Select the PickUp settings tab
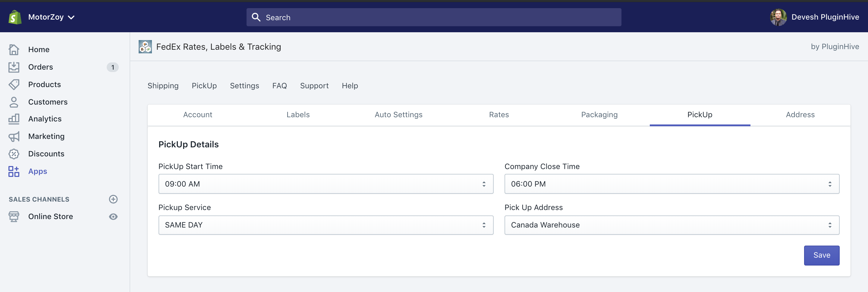868x292 pixels. point(700,115)
